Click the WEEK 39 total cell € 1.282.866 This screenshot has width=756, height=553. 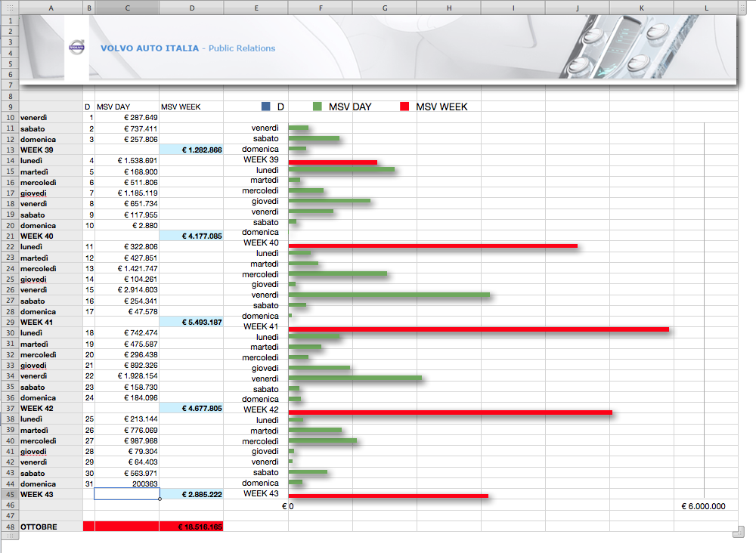[191, 150]
